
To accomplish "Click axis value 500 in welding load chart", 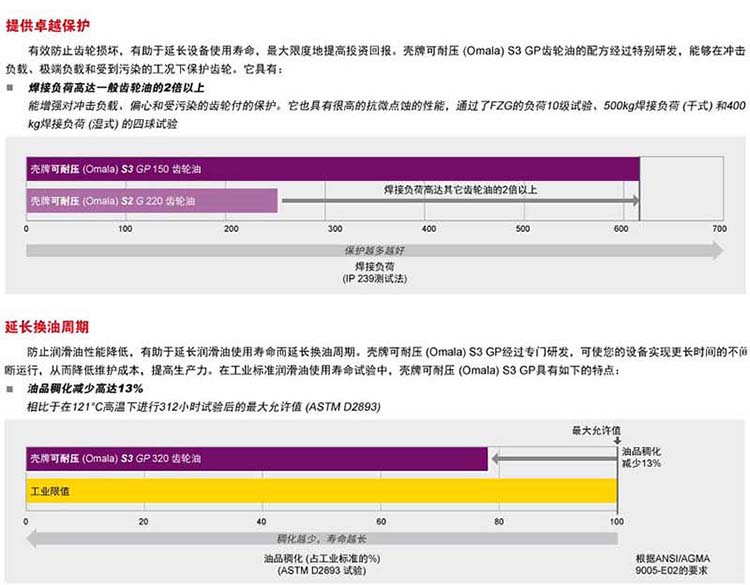I will [523, 229].
